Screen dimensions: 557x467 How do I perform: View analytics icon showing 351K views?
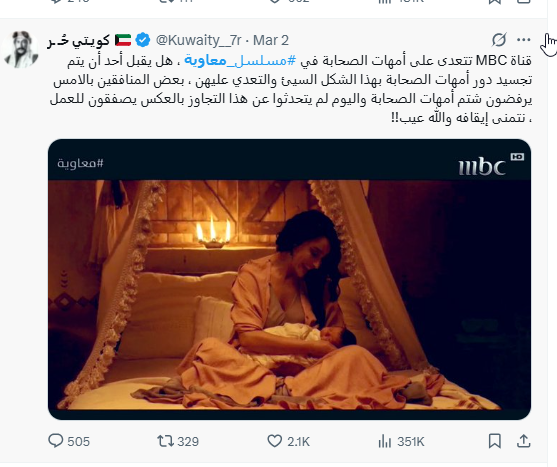pos(384,441)
